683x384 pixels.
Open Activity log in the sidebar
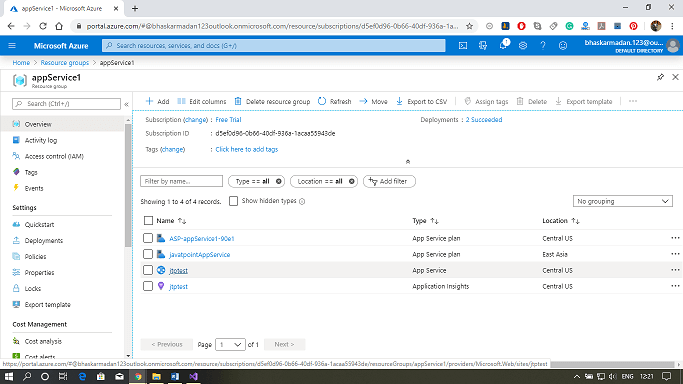[x=41, y=140]
